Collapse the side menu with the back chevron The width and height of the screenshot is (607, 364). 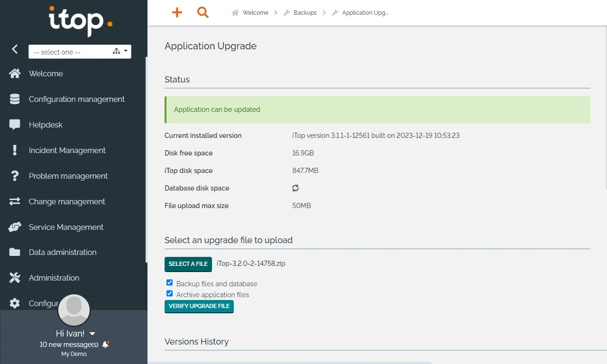click(x=15, y=49)
